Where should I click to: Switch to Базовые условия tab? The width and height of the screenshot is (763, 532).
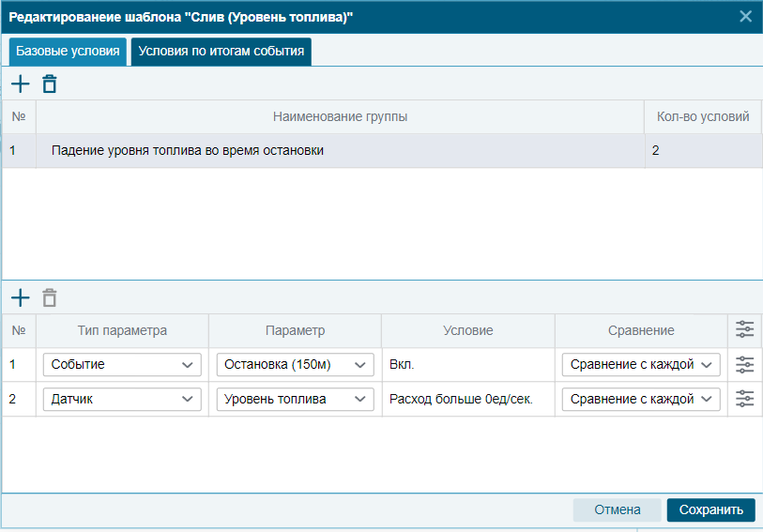point(68,52)
